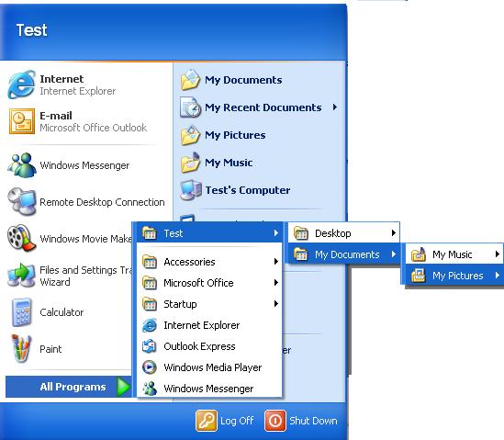Click the Test folder icon in programs menu
Screen dimensions: 504x440
[x=150, y=233]
